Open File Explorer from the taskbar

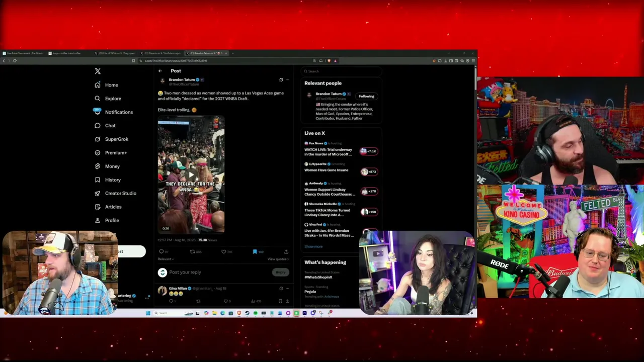pyautogui.click(x=214, y=313)
